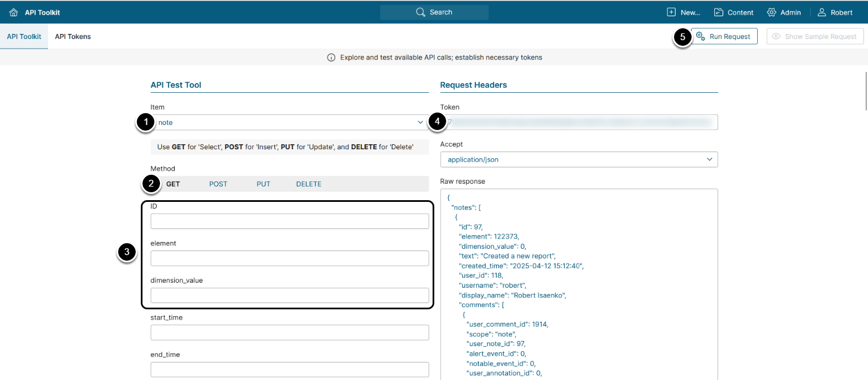Expand the Item dropdown chevron

420,122
